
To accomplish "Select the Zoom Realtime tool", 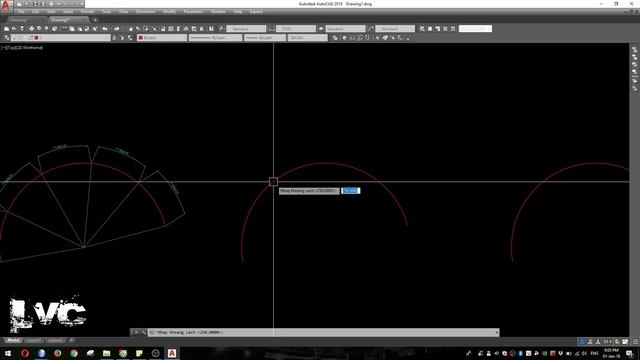I will [x=138, y=29].
